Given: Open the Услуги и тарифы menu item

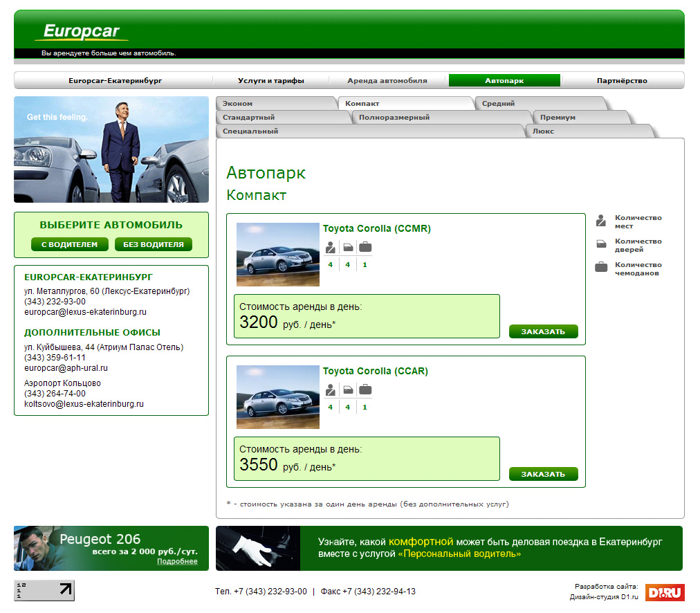Looking at the screenshot, I should click(x=271, y=81).
